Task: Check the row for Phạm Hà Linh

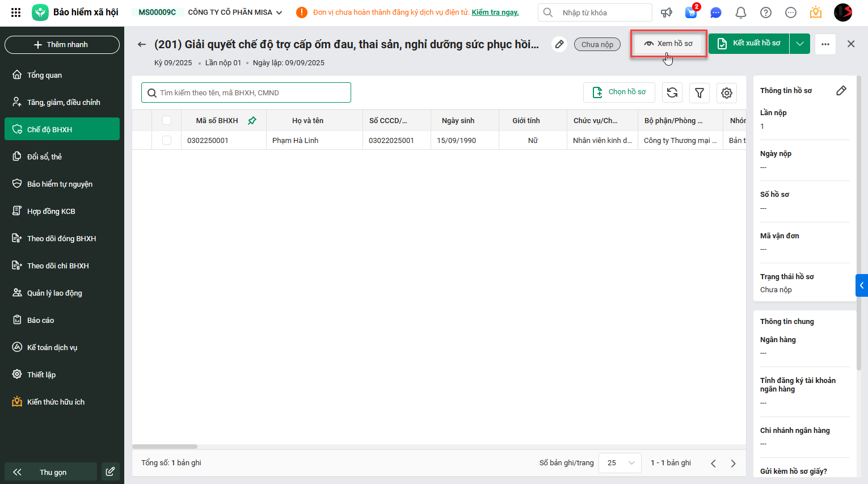Action: (x=167, y=140)
